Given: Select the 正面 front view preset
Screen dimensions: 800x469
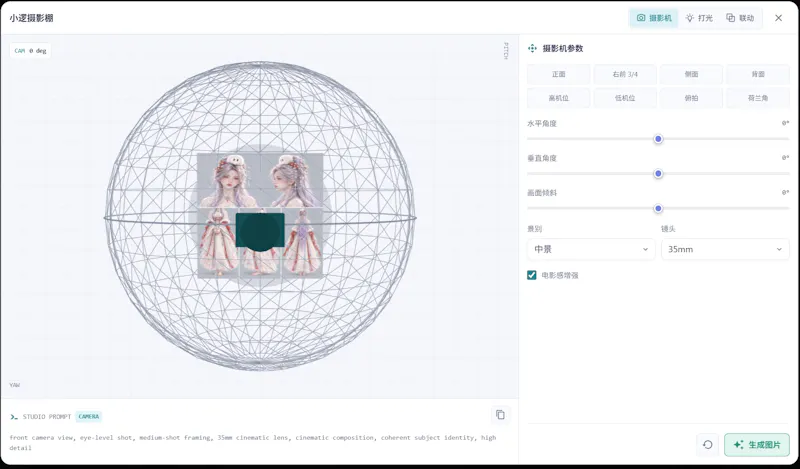Looking at the screenshot, I should click(x=559, y=74).
